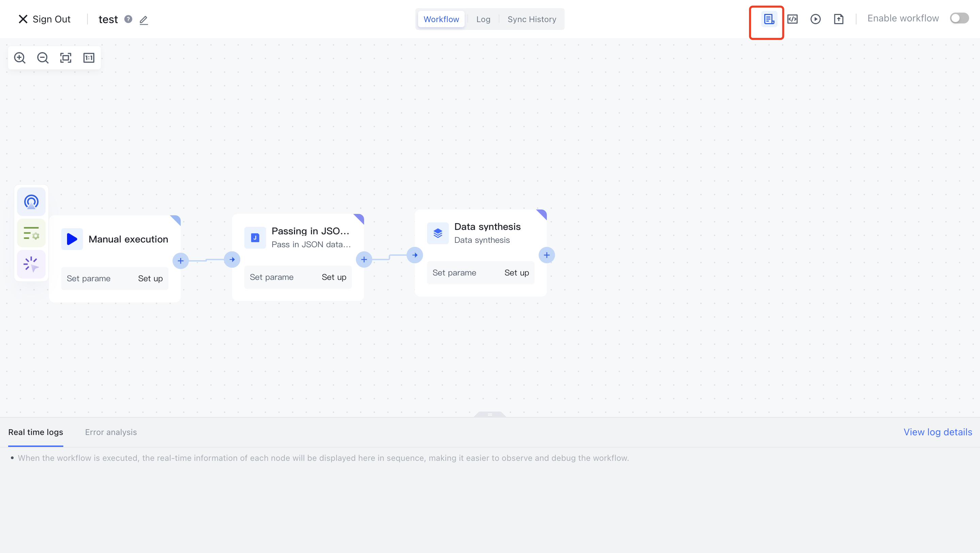Fit the workflow canvas to screen

[x=66, y=58]
